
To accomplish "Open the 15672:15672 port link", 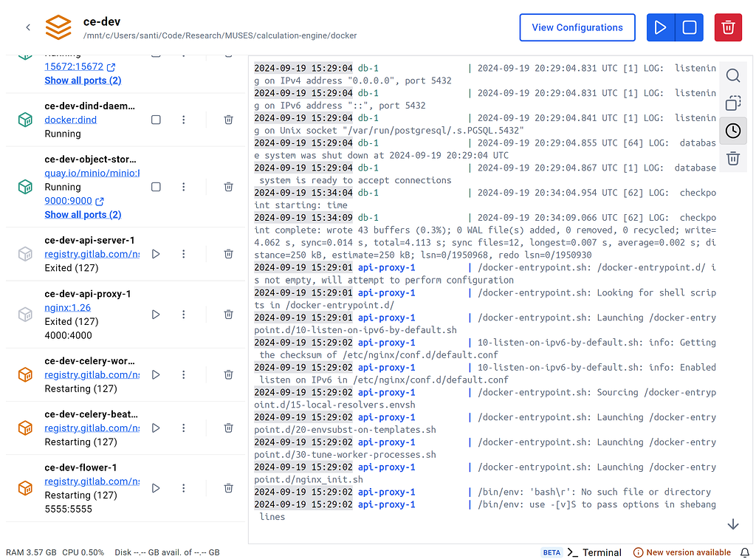I will 80,67.
